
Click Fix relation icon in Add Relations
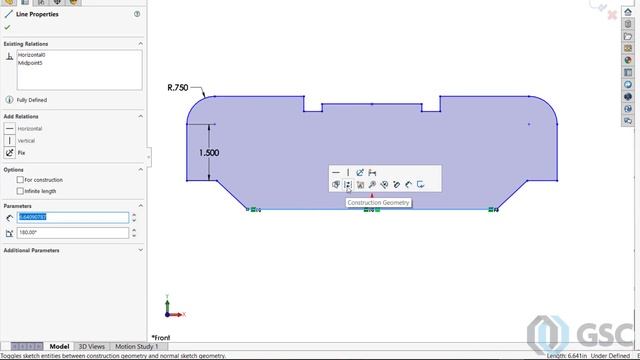click(x=9, y=153)
